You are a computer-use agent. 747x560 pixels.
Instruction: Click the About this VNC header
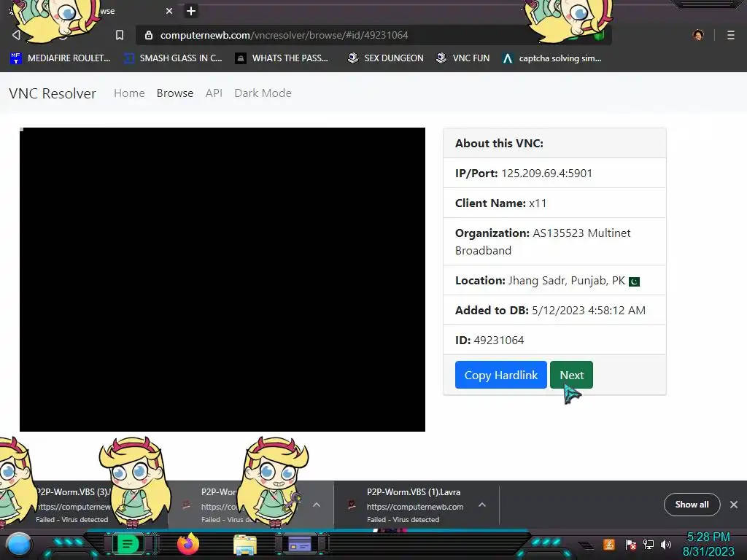(554, 144)
